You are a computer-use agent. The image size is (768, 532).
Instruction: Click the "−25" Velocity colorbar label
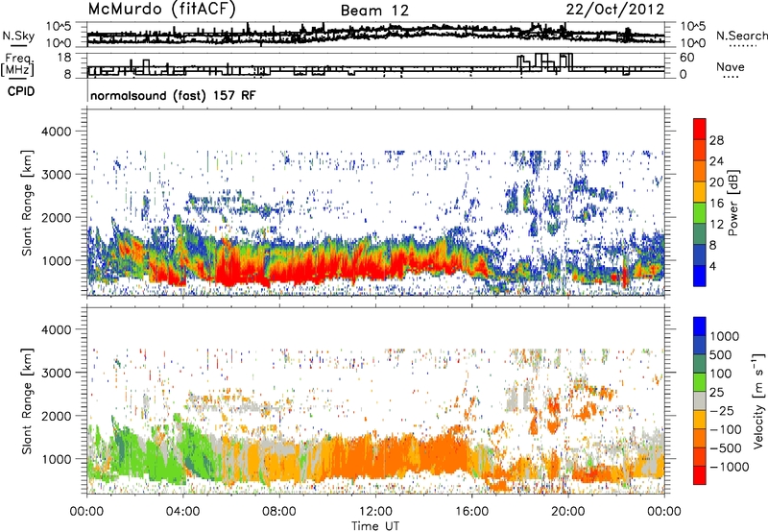722,410
